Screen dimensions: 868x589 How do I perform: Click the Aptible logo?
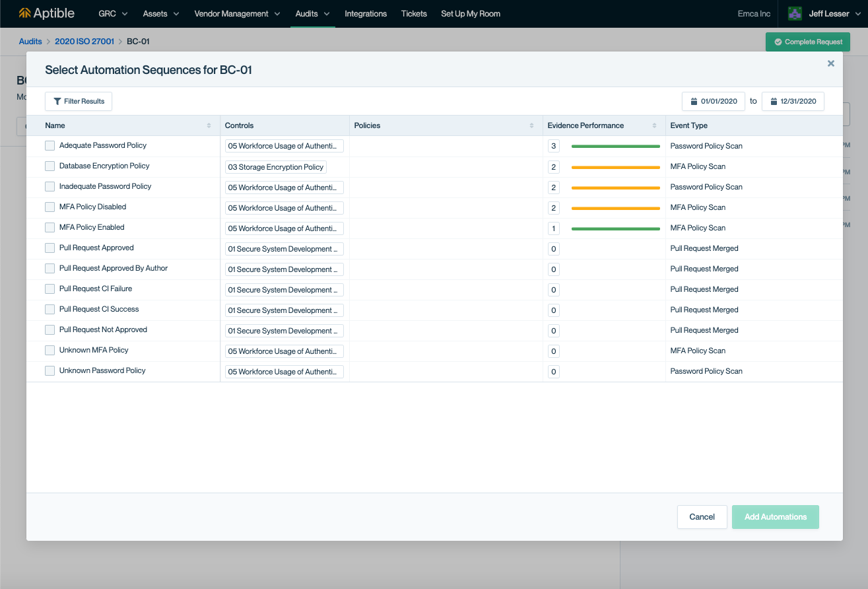tap(46, 13)
